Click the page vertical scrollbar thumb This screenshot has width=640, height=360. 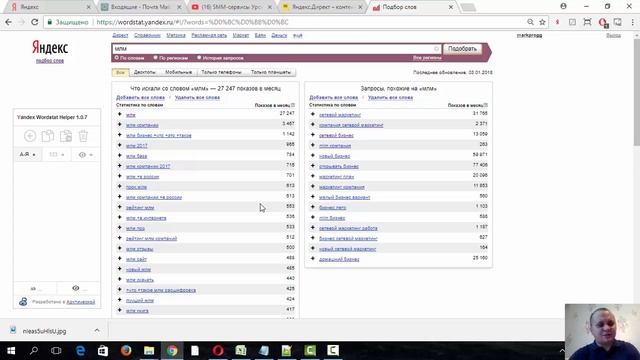[x=637, y=92]
